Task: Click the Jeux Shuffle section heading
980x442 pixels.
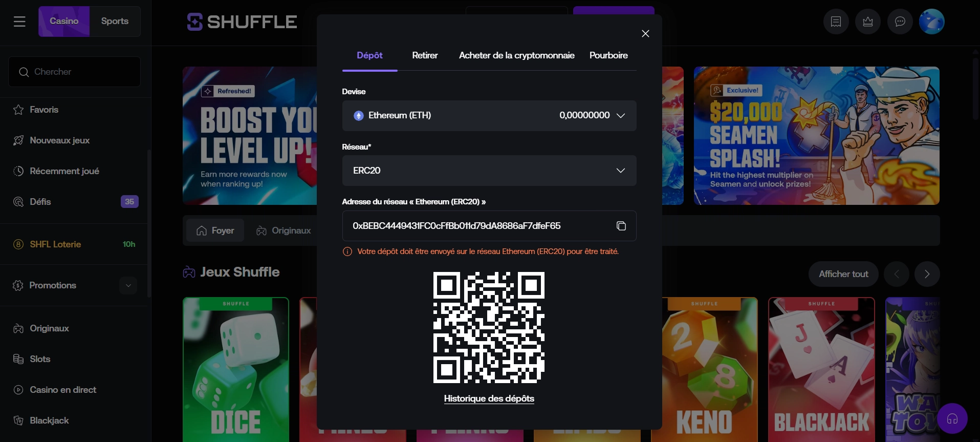Action: [239, 272]
